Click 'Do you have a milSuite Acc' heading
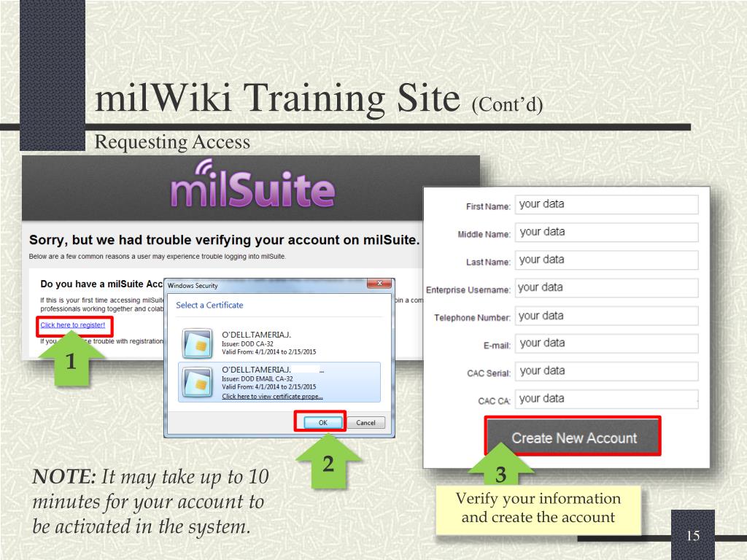The image size is (747, 560). tap(101, 284)
